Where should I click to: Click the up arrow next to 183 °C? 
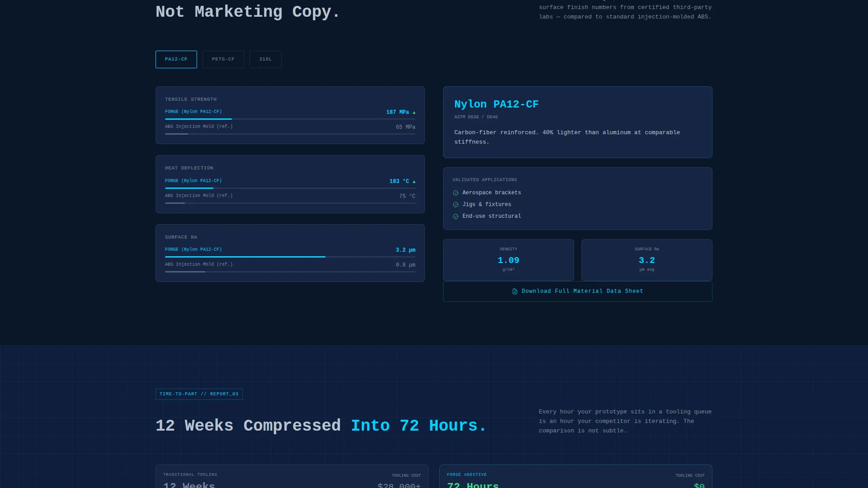click(414, 182)
